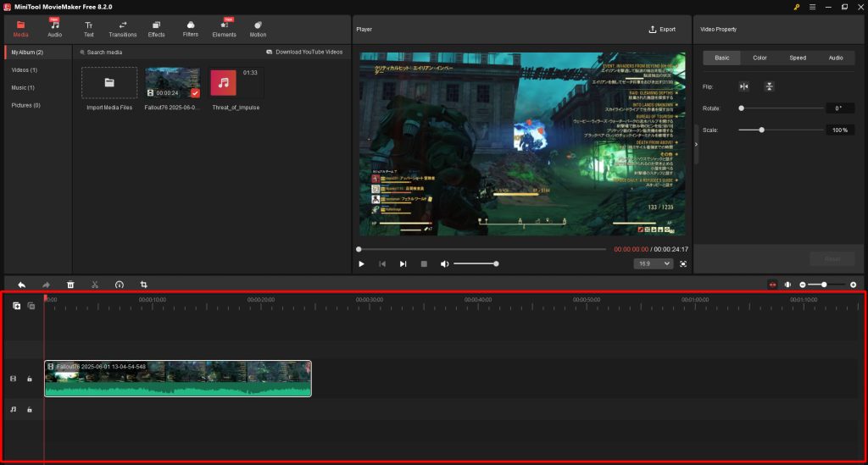The image size is (868, 465).
Task: Step to previous frame
Action: coord(382,264)
